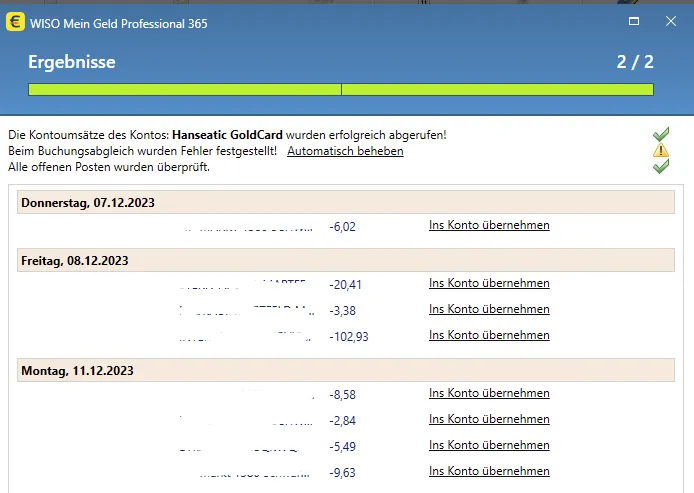Click the first green progress bar segment
Image resolution: width=694 pixels, height=493 pixels.
(184, 90)
